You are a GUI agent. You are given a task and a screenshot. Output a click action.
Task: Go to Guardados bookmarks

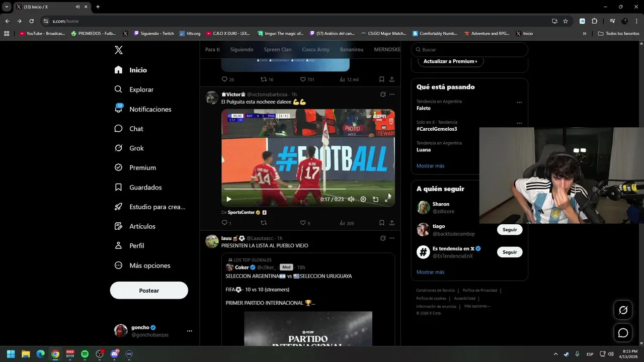pyautogui.click(x=138, y=187)
